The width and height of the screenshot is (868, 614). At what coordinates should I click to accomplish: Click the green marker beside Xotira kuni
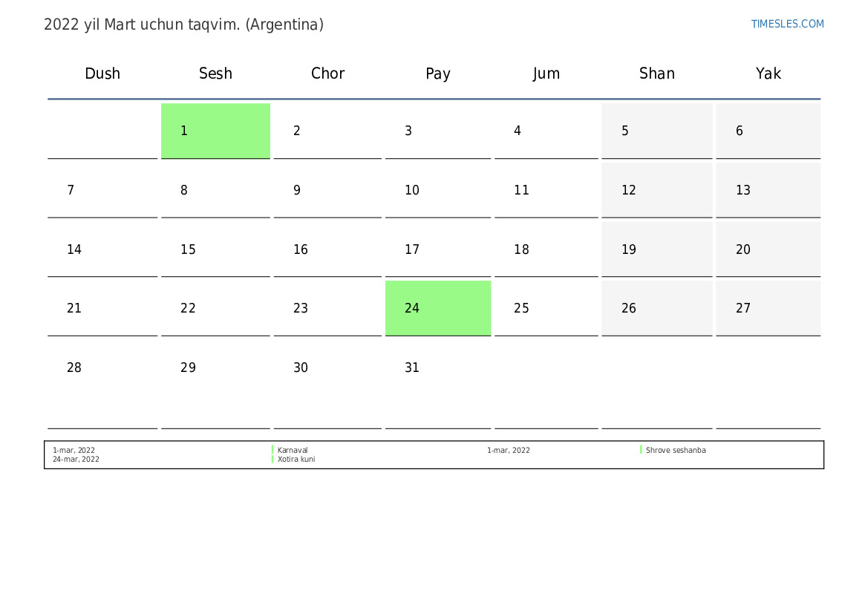273,458
